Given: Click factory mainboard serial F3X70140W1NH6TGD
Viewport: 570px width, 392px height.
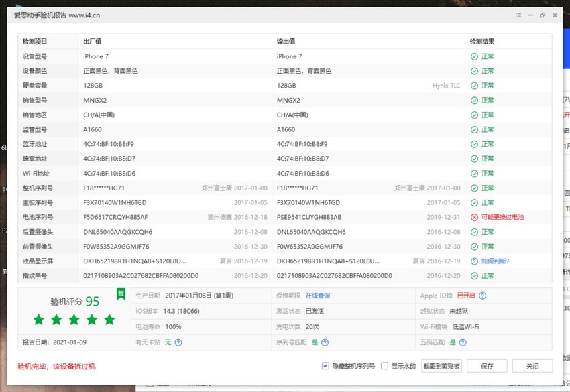Looking at the screenshot, I should pyautogui.click(x=115, y=203).
